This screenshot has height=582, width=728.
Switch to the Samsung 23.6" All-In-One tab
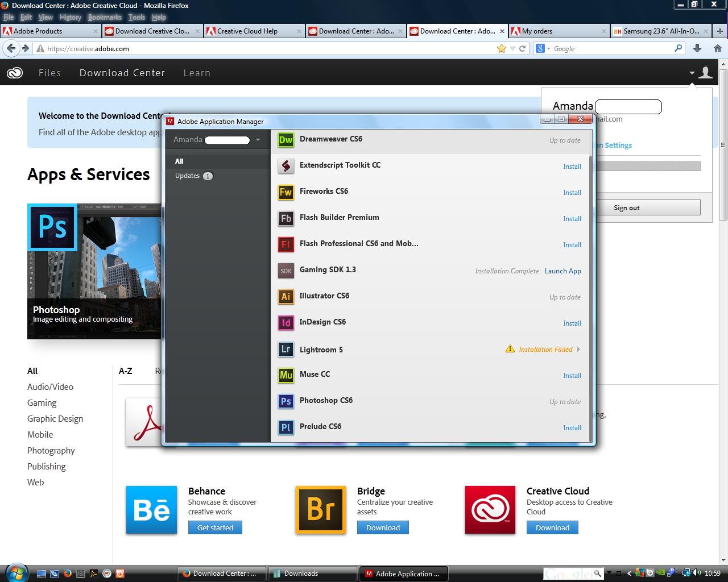click(x=661, y=31)
